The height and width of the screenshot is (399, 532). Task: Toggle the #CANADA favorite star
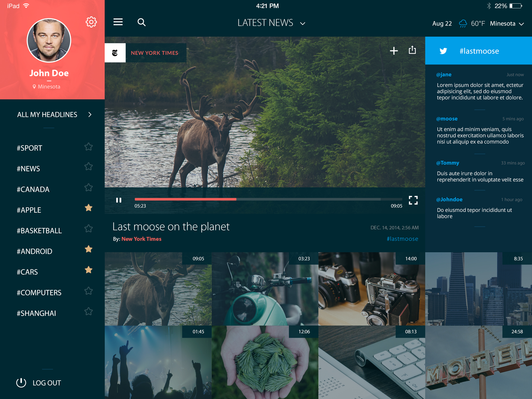pos(89,188)
